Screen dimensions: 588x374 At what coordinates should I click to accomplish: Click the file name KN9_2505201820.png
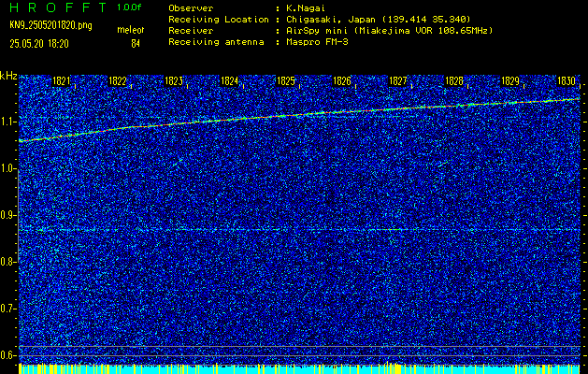[x=50, y=25]
